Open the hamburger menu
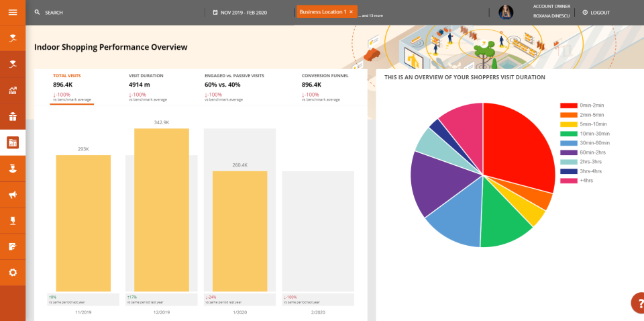This screenshot has height=321, width=644. tap(13, 12)
